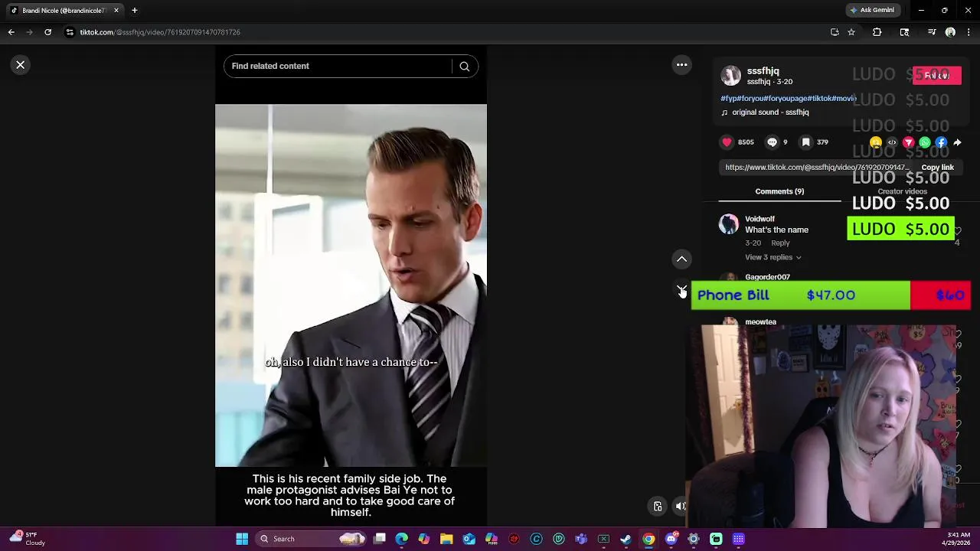Open Chrome extensions puzzle icon

tap(877, 32)
